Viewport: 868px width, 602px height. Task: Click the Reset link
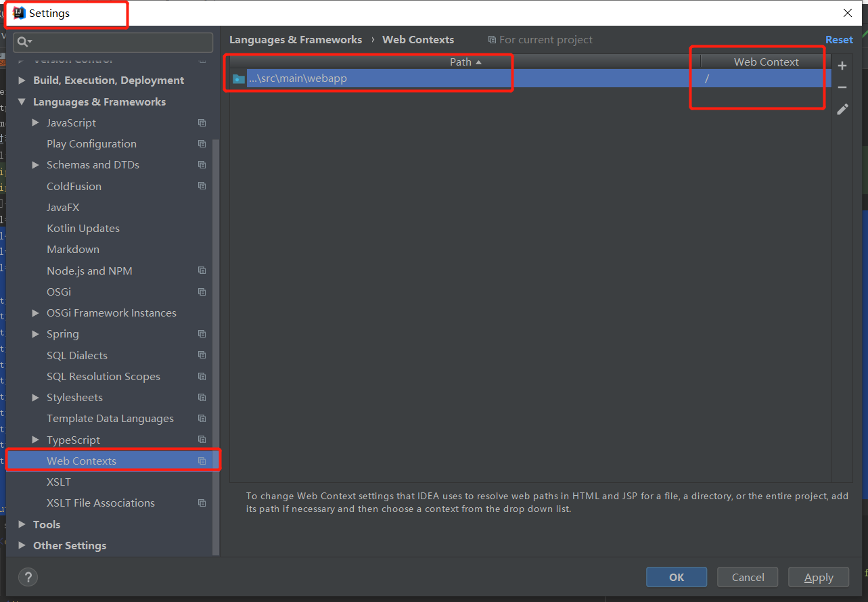838,39
